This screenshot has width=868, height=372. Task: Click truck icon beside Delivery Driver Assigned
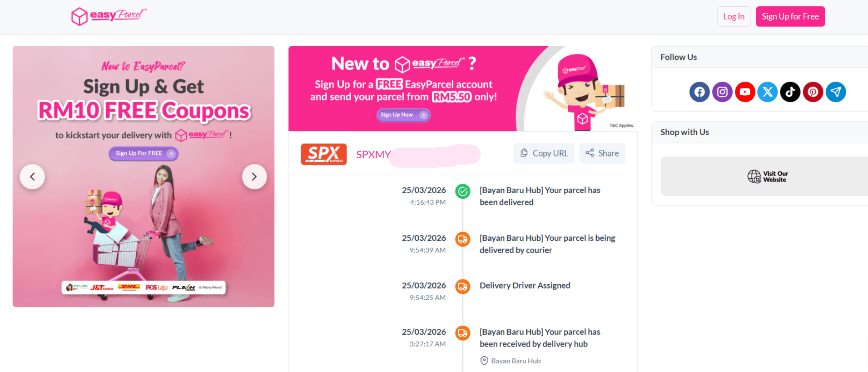(x=463, y=287)
